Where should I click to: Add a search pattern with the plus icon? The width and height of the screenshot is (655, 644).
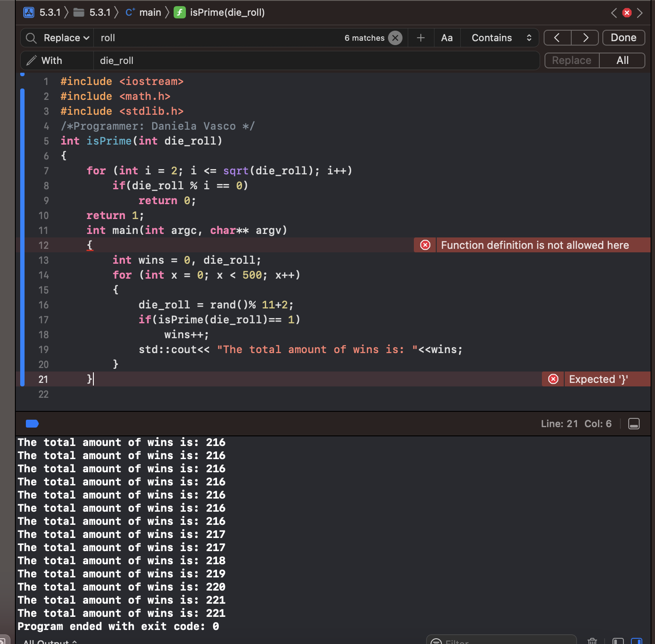[x=421, y=38]
